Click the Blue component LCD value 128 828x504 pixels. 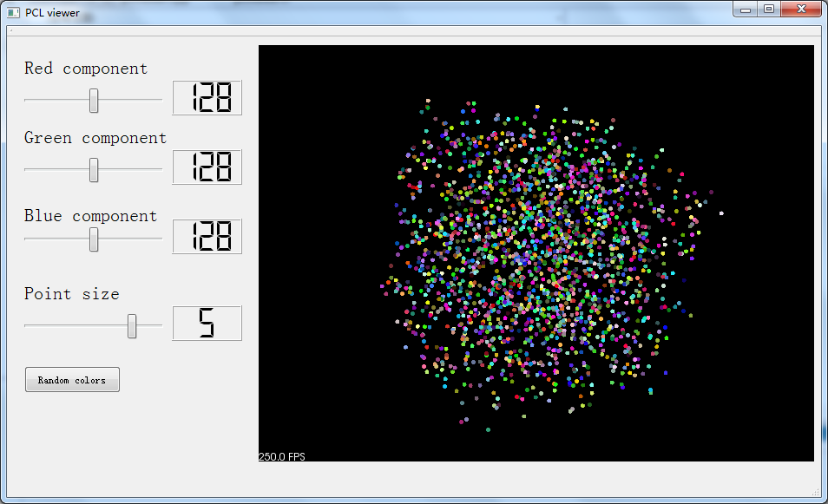[x=207, y=237]
